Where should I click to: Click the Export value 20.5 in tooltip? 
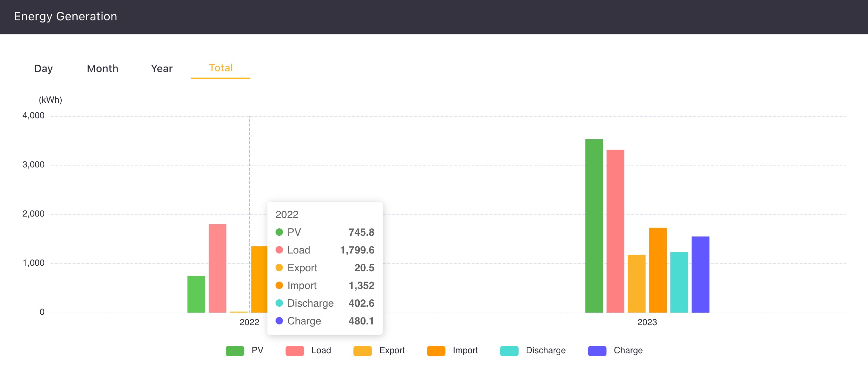coord(364,268)
